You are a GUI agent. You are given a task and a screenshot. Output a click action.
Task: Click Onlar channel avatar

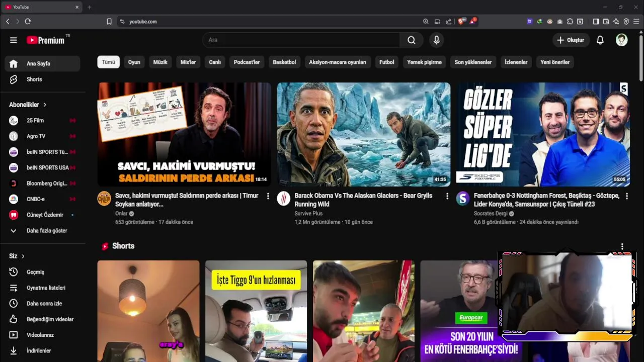(104, 199)
